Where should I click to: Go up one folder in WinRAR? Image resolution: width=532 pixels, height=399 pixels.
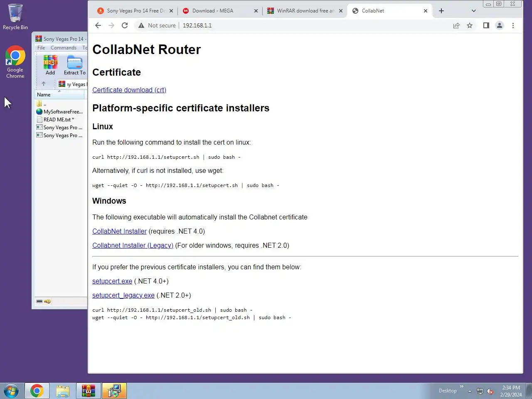click(x=44, y=84)
